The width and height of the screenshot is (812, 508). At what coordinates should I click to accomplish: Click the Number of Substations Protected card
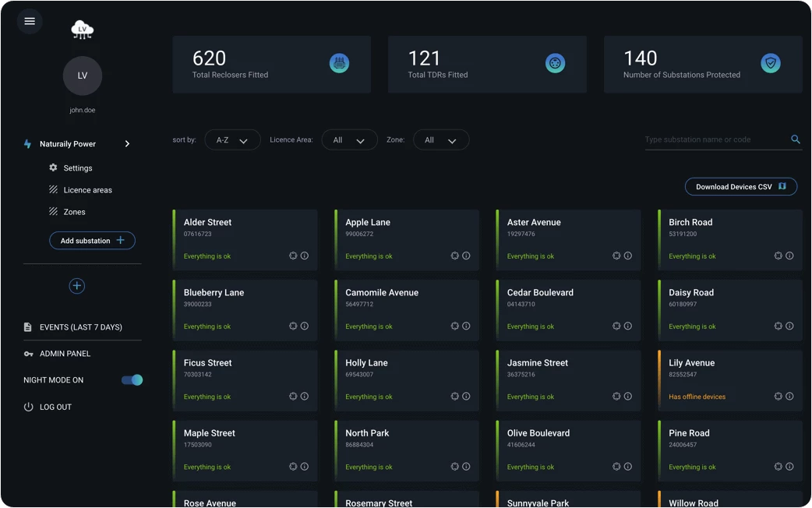[x=703, y=64]
